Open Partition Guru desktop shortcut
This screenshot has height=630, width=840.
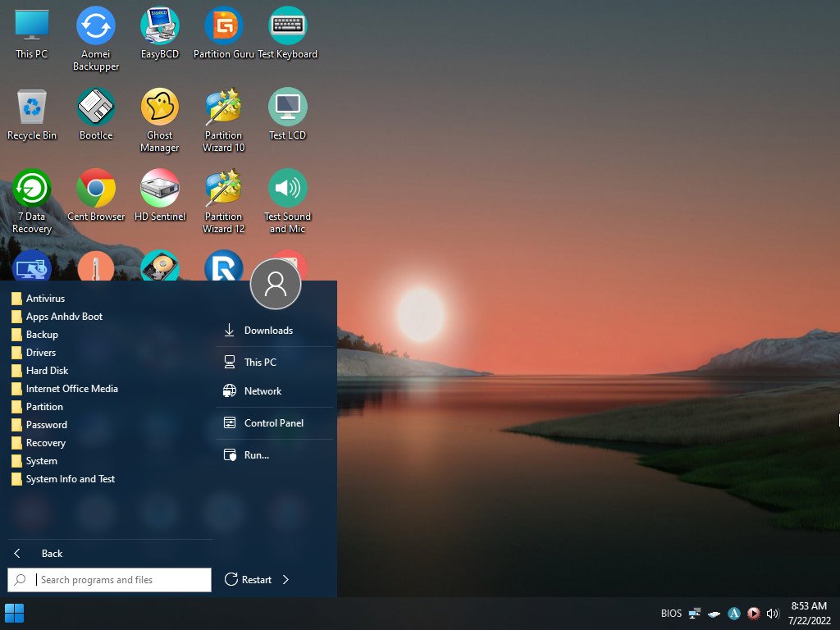coord(223,26)
